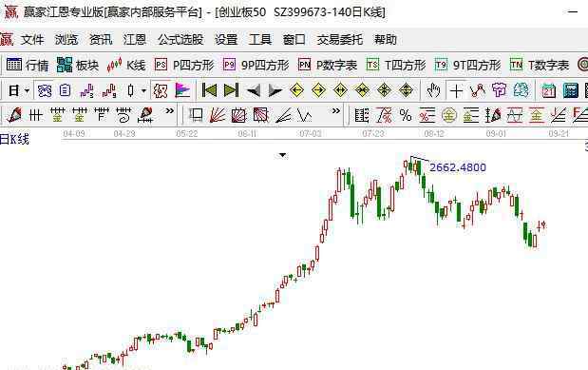The width and height of the screenshot is (588, 370).
Task: Open the P四方形 tool
Action: pyautogui.click(x=184, y=65)
